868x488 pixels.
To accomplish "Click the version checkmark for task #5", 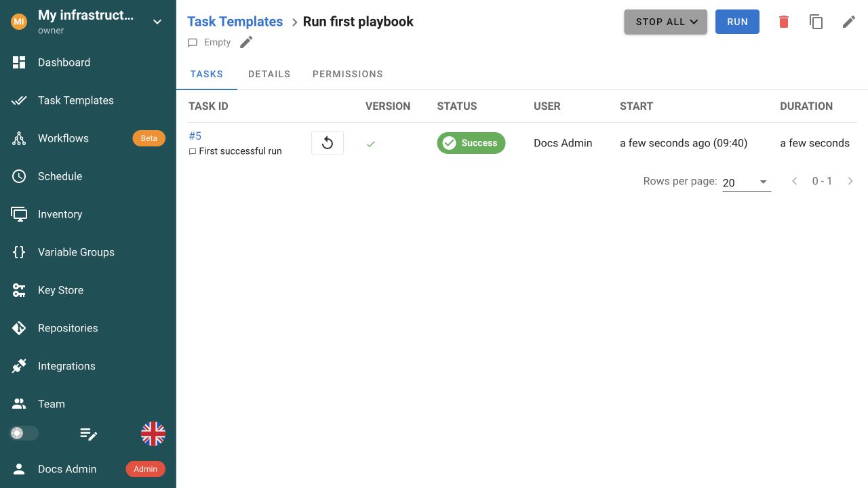I will click(x=371, y=144).
